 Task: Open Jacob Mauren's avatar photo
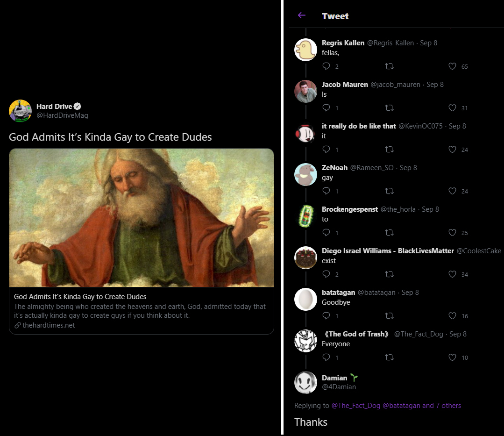pos(306,91)
